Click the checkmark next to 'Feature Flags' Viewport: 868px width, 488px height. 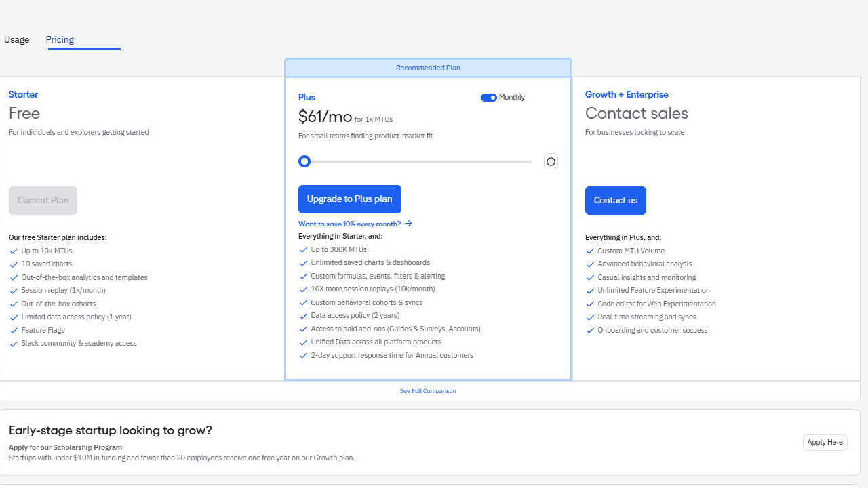(14, 330)
